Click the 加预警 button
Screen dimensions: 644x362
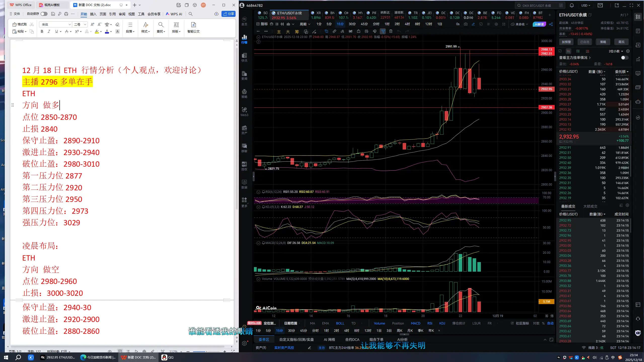tap(566, 42)
